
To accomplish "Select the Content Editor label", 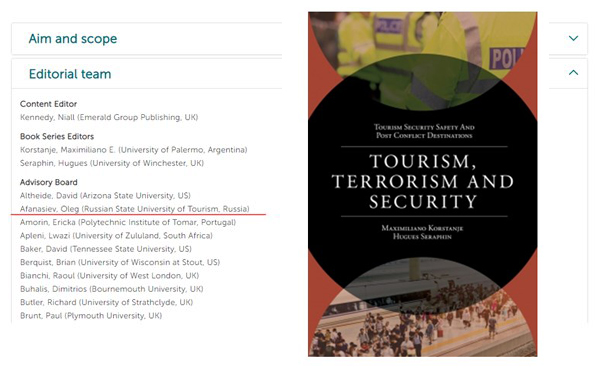I will tap(48, 104).
